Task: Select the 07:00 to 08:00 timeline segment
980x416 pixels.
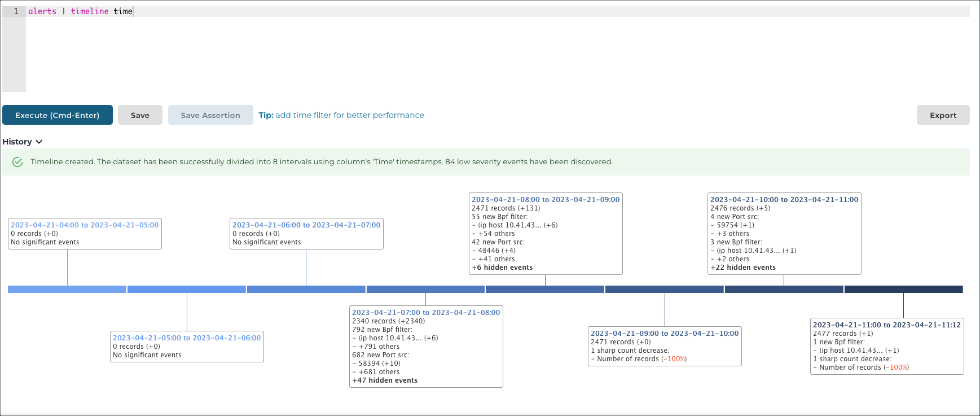Action: click(425, 289)
